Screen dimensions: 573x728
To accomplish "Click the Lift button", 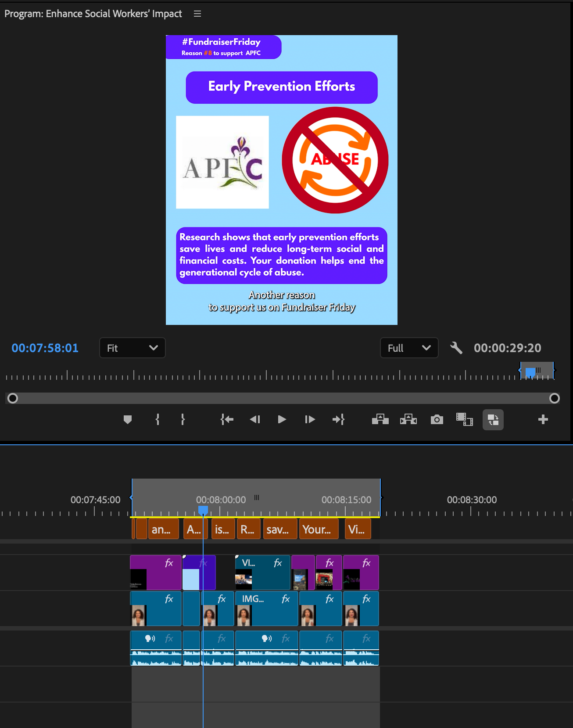I will point(380,420).
